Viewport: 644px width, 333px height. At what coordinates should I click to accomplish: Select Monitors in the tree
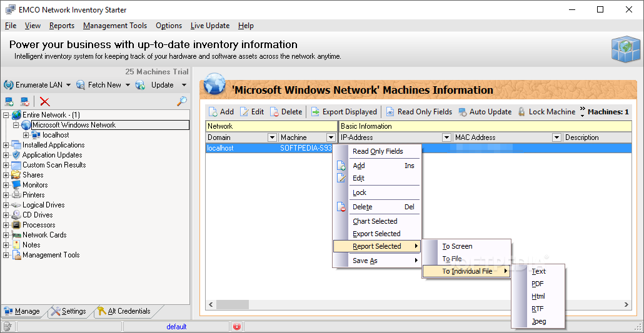[35, 185]
